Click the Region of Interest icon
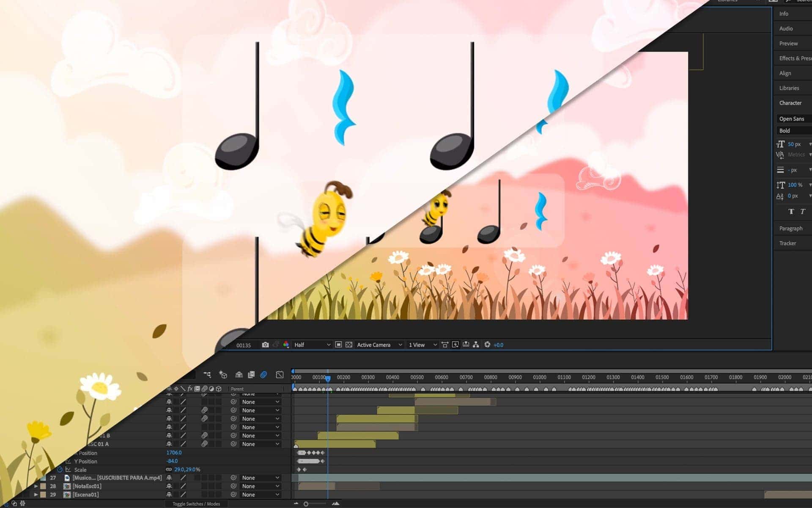This screenshot has width=812, height=508. 338,345
